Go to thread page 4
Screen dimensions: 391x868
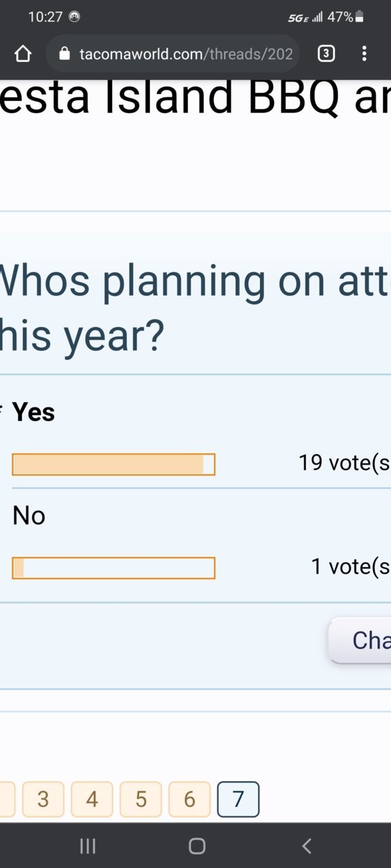click(x=92, y=800)
